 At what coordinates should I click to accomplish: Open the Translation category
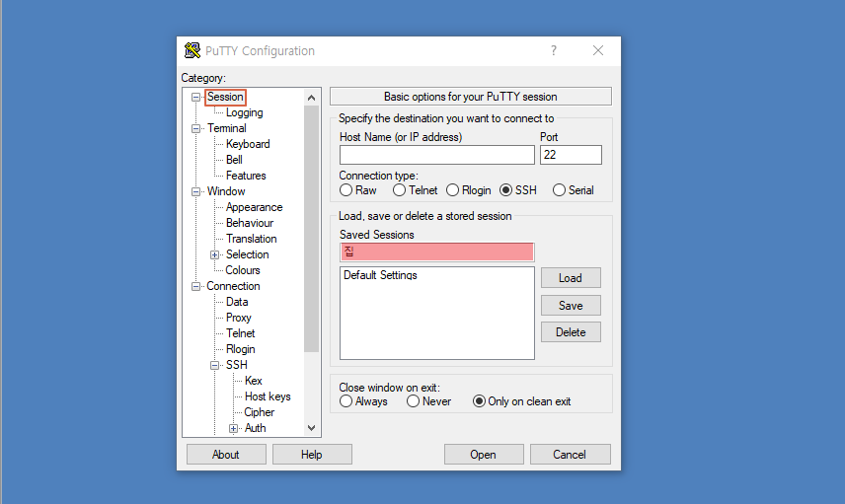(x=251, y=239)
